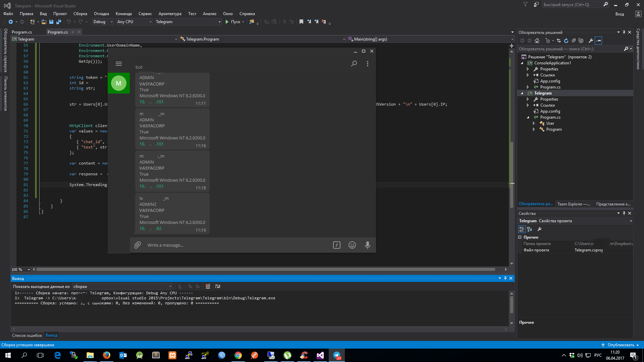This screenshot has width=644, height=362.
Task: Expand Ссылки under ConsoleApplication1
Action: [x=528, y=75]
